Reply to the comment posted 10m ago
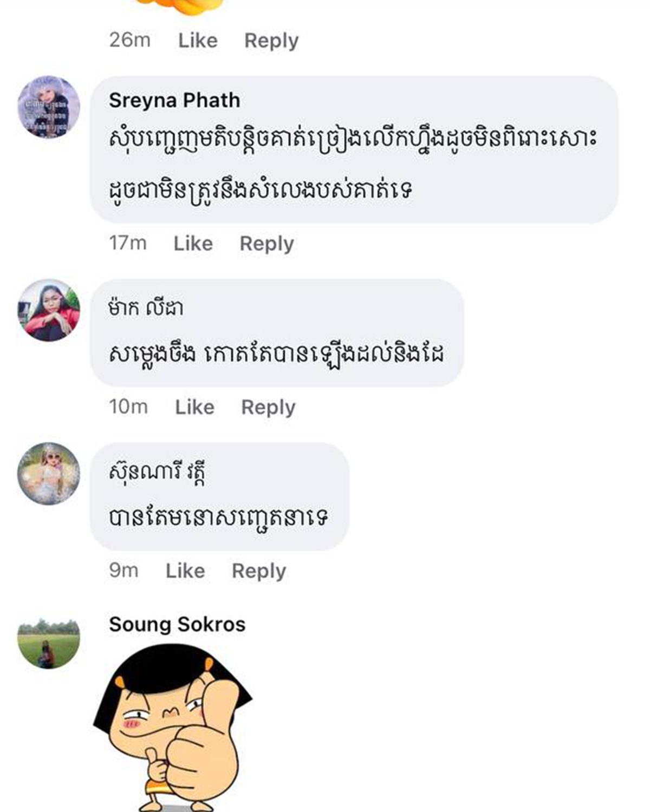650x812 pixels. pos(268,407)
